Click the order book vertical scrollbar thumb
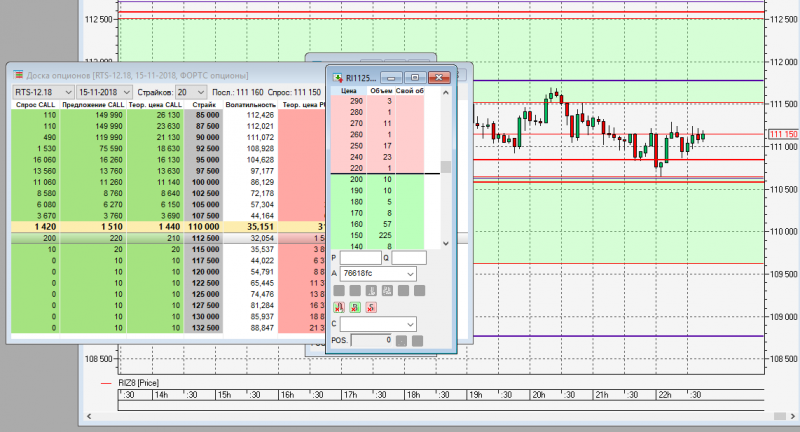Image resolution: width=800 pixels, height=432 pixels. (446, 167)
